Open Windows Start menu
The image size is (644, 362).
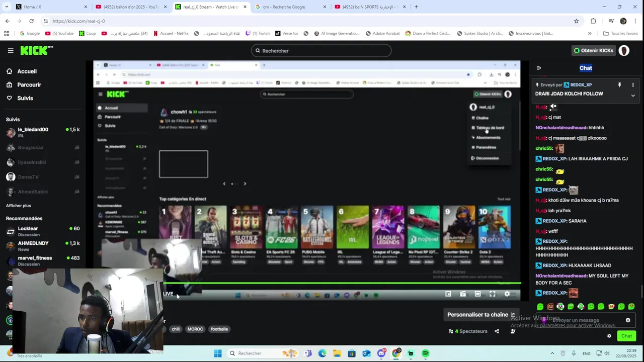coord(217,353)
